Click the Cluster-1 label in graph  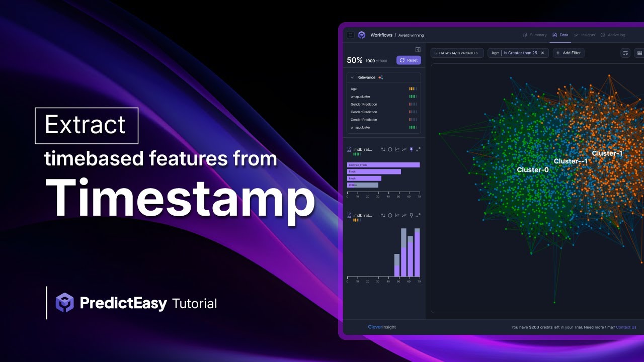(607, 153)
